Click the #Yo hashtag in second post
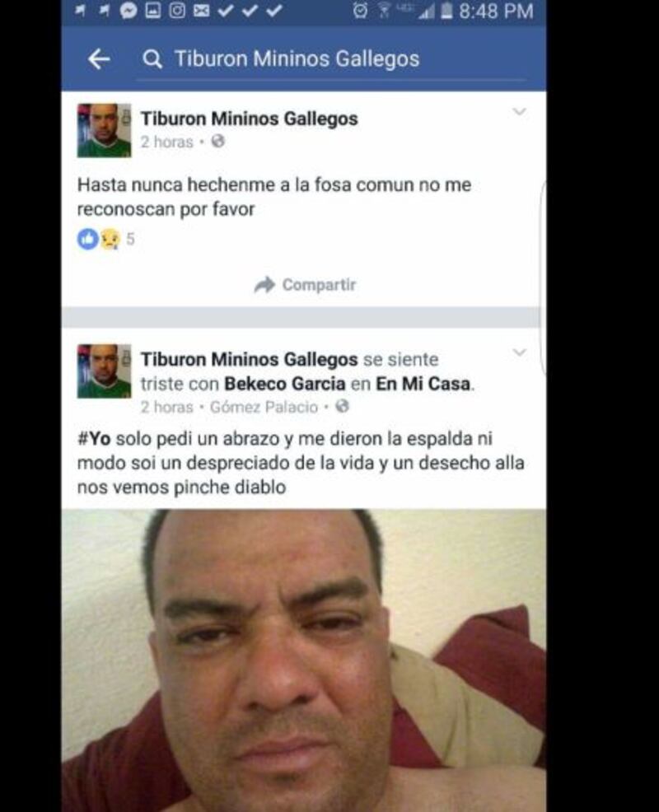Image resolution: width=659 pixels, height=812 pixels. click(x=94, y=439)
